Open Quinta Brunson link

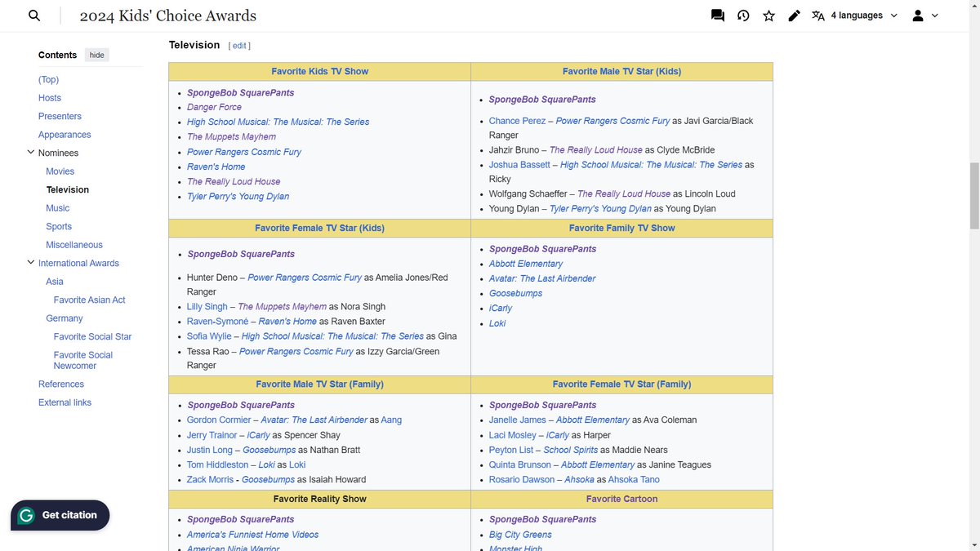pos(519,464)
